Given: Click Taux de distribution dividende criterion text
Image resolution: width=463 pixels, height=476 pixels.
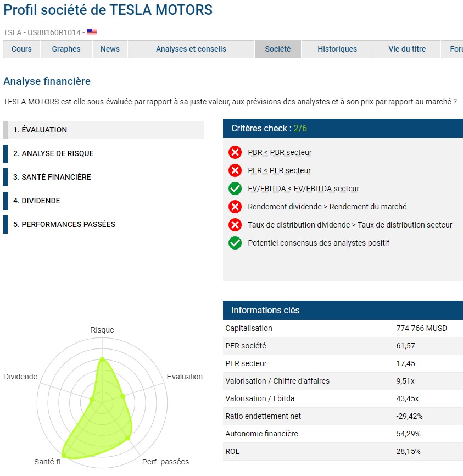Looking at the screenshot, I should (350, 225).
